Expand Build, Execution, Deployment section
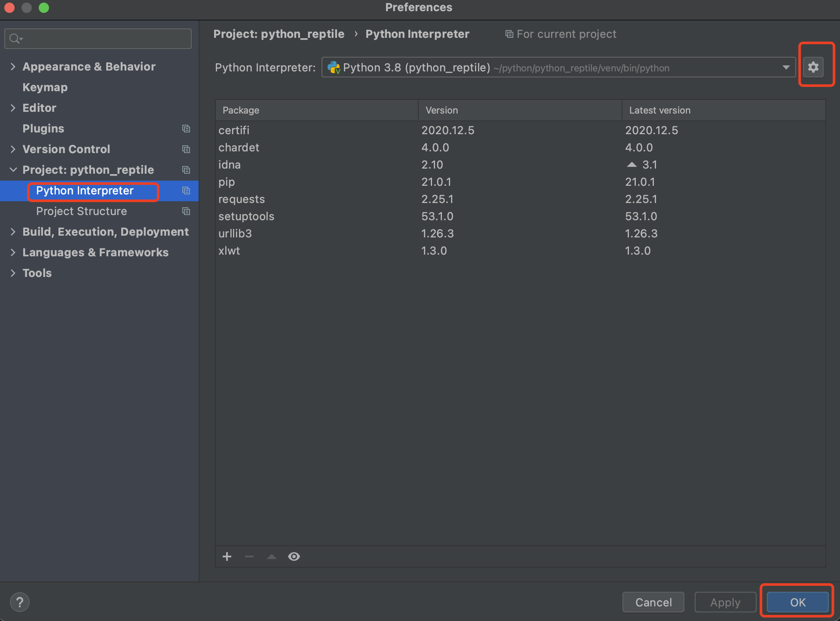The height and width of the screenshot is (621, 840). [13, 232]
